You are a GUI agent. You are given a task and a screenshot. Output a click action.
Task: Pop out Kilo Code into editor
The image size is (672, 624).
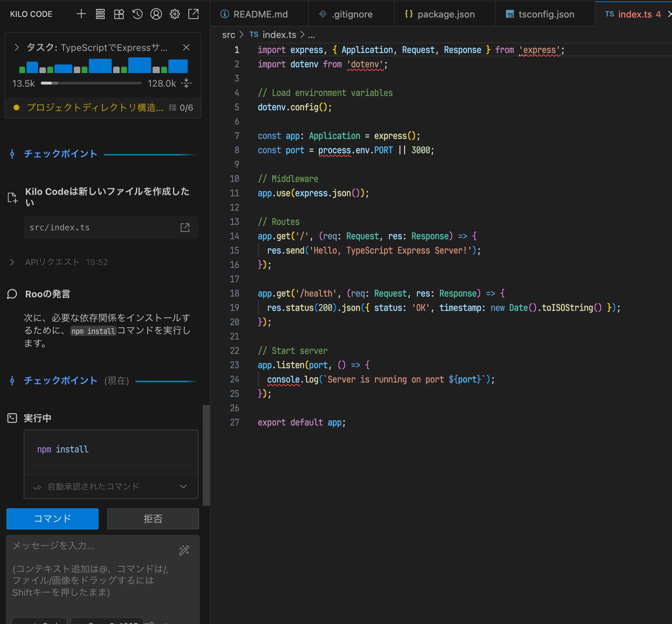point(193,14)
